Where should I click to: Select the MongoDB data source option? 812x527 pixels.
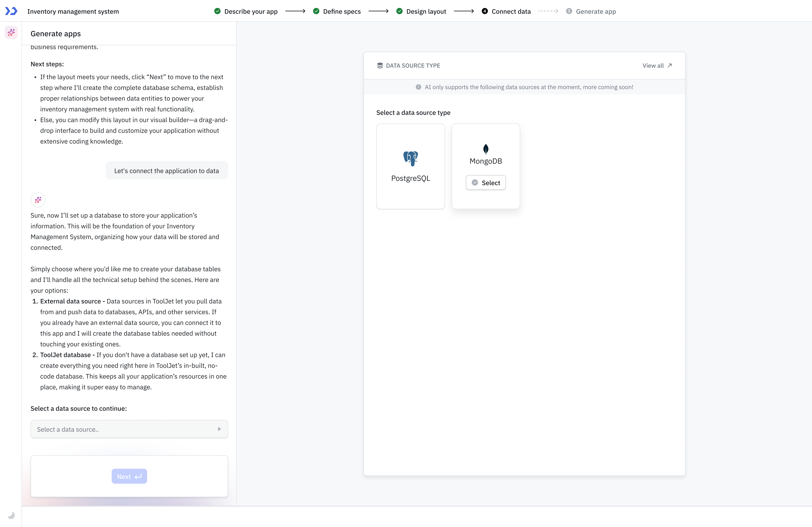486,182
